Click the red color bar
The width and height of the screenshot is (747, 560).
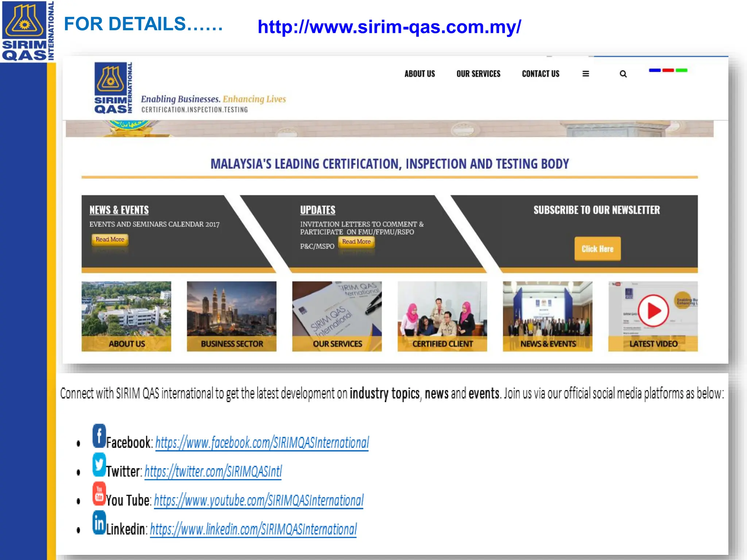coord(668,70)
